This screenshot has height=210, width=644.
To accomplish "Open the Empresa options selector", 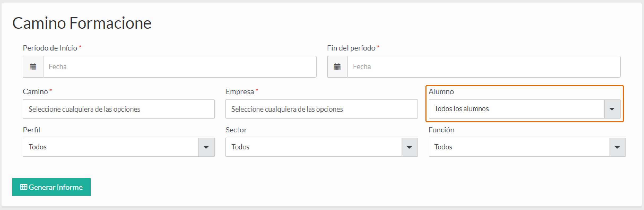I will 321,109.
